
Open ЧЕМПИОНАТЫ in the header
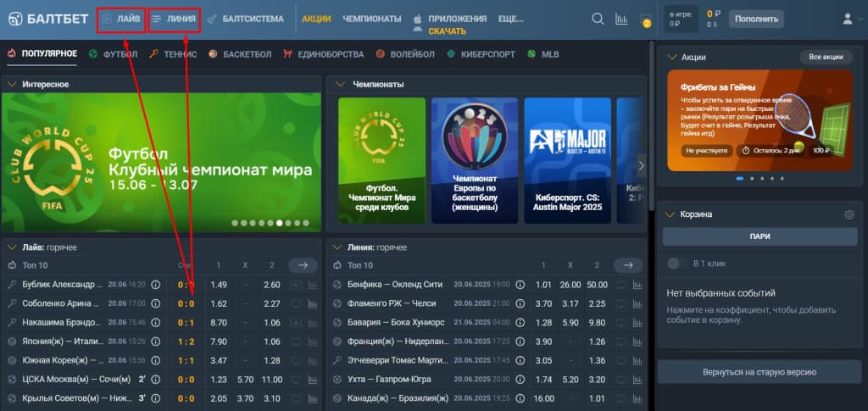click(x=372, y=19)
